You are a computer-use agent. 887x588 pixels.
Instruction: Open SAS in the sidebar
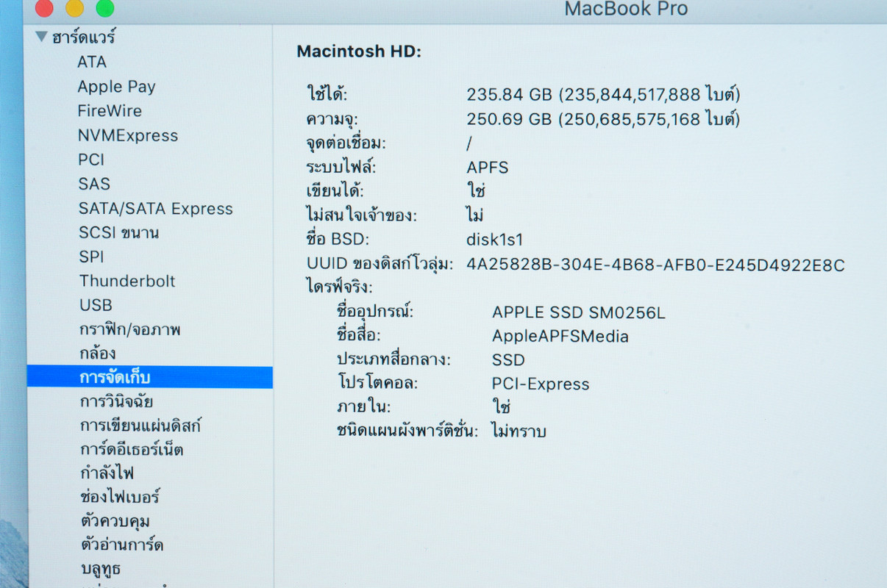[94, 184]
